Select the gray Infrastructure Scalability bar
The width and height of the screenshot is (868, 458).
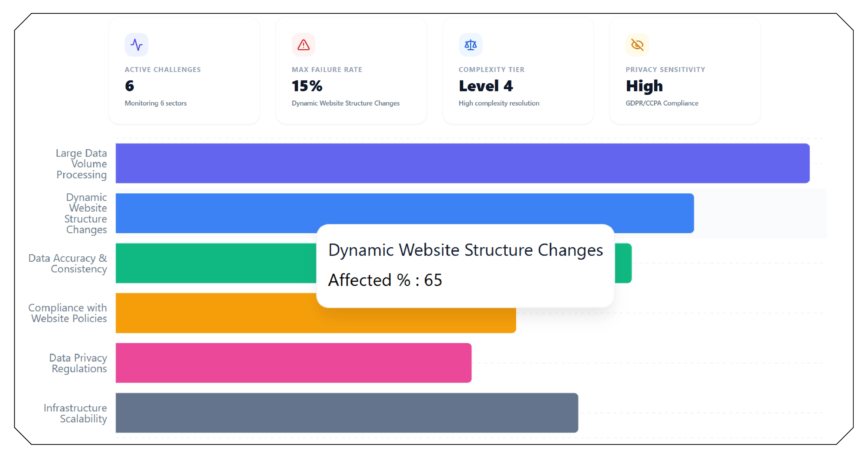click(347, 413)
